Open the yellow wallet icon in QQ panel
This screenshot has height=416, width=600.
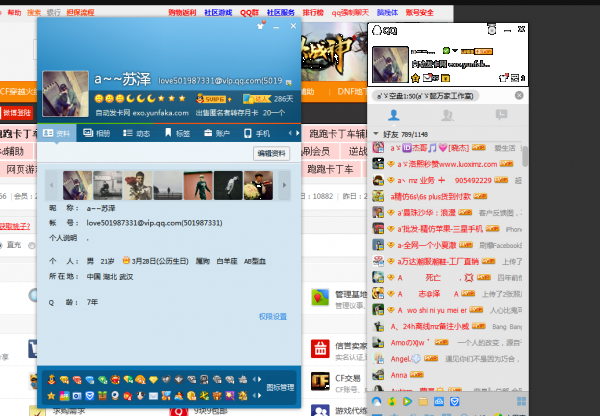(445, 78)
